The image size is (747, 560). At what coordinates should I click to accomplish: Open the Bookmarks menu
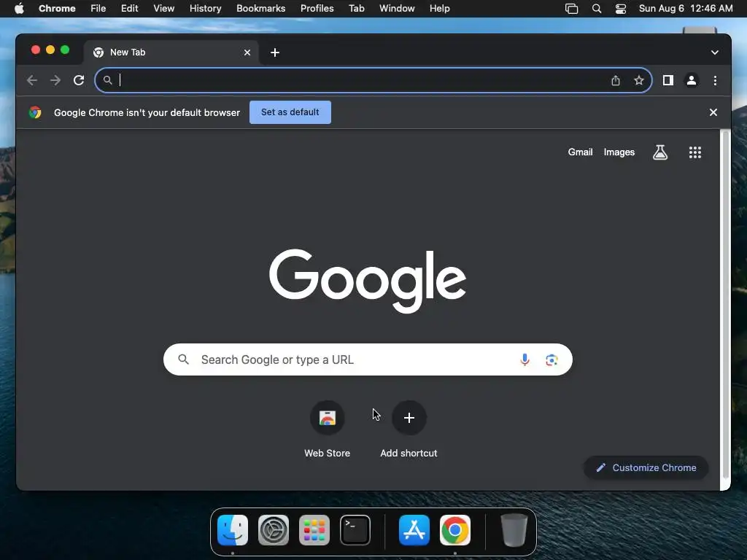pyautogui.click(x=261, y=9)
